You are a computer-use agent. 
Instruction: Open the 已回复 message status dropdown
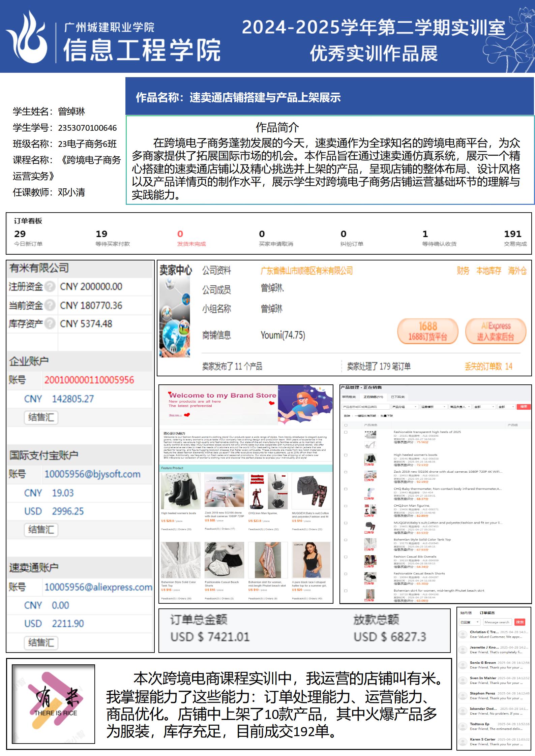click(x=470, y=622)
